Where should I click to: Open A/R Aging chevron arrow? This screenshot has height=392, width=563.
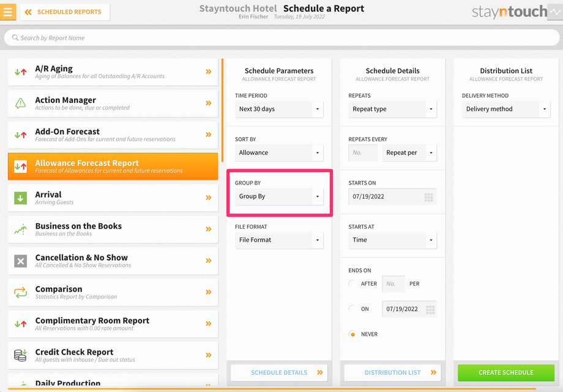(209, 72)
